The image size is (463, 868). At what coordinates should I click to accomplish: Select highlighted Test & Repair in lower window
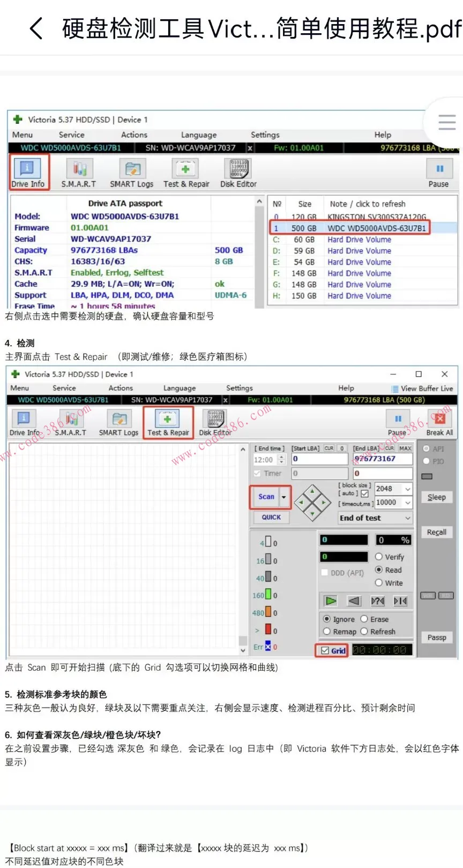click(x=168, y=422)
